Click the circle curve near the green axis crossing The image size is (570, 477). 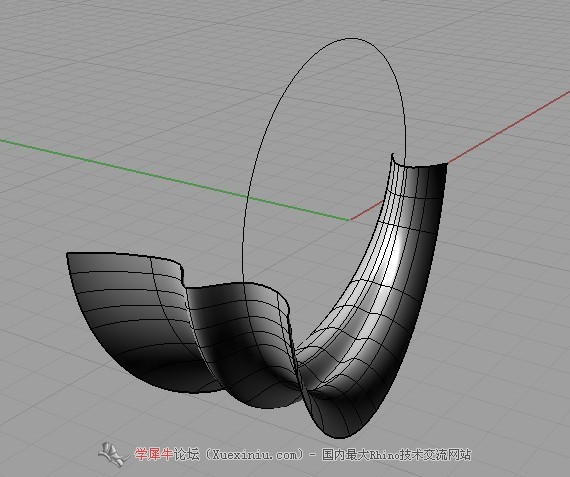pyautogui.click(x=248, y=197)
